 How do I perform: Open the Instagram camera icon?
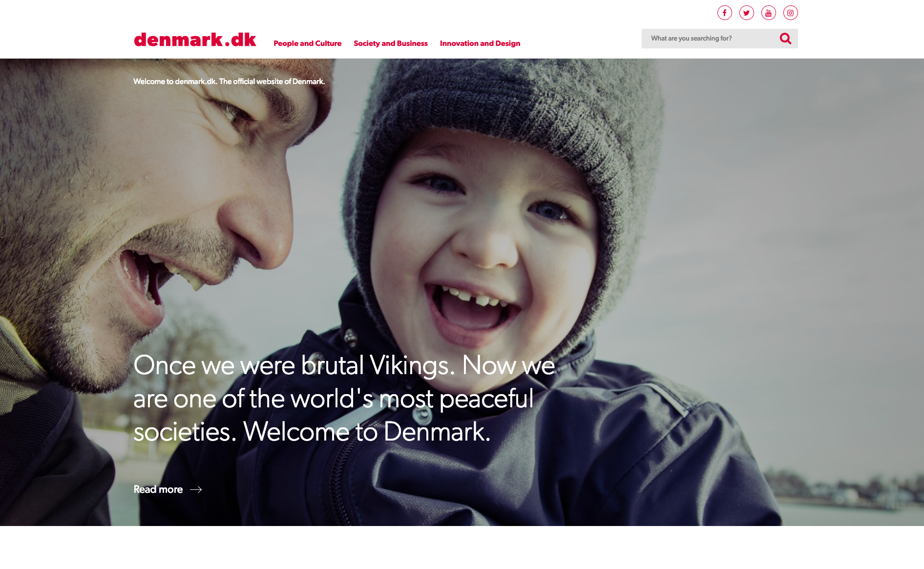[x=790, y=13]
